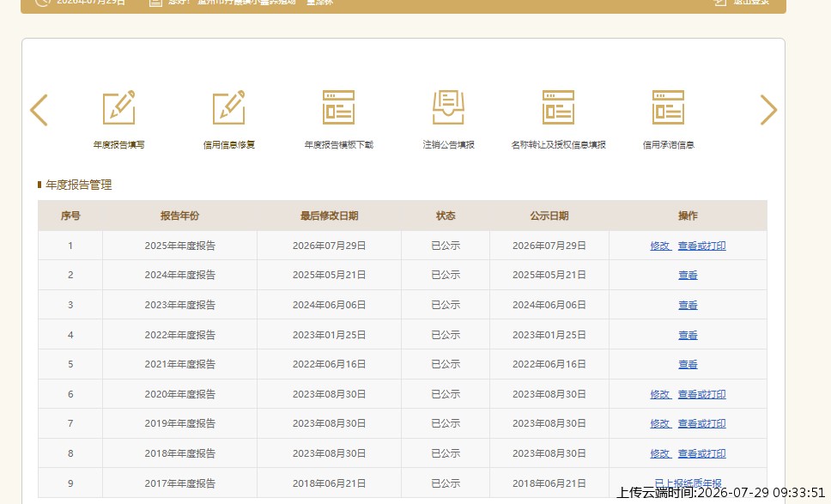Screen dimensions: 831x504
Task: Open the 名称转让及授权信息填报 icon
Action: [558, 107]
